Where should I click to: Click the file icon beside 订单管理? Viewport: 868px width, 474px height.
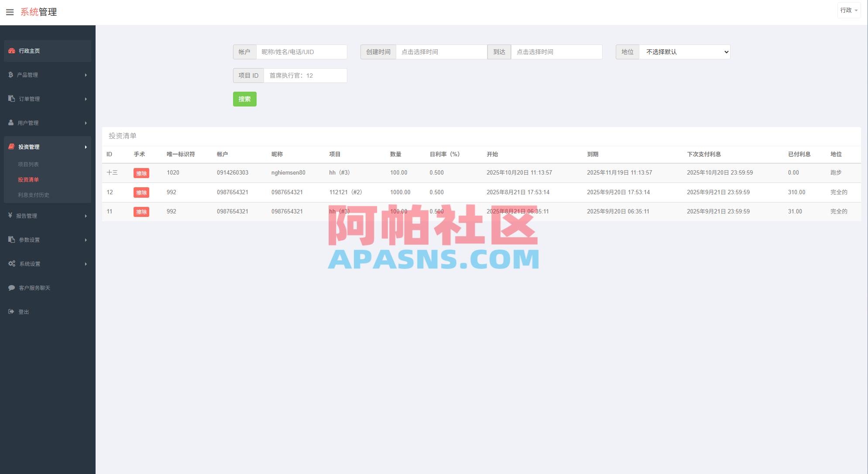[x=11, y=99]
